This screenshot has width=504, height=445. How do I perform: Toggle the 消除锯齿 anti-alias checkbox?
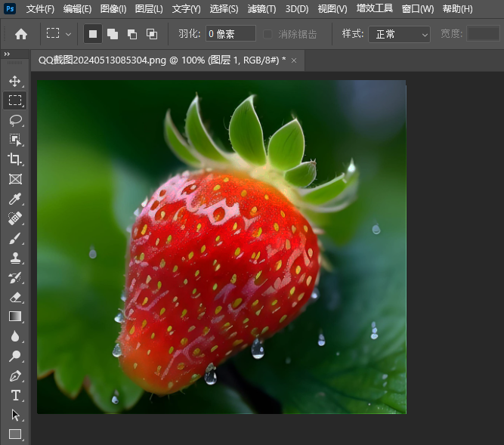pyautogui.click(x=267, y=34)
